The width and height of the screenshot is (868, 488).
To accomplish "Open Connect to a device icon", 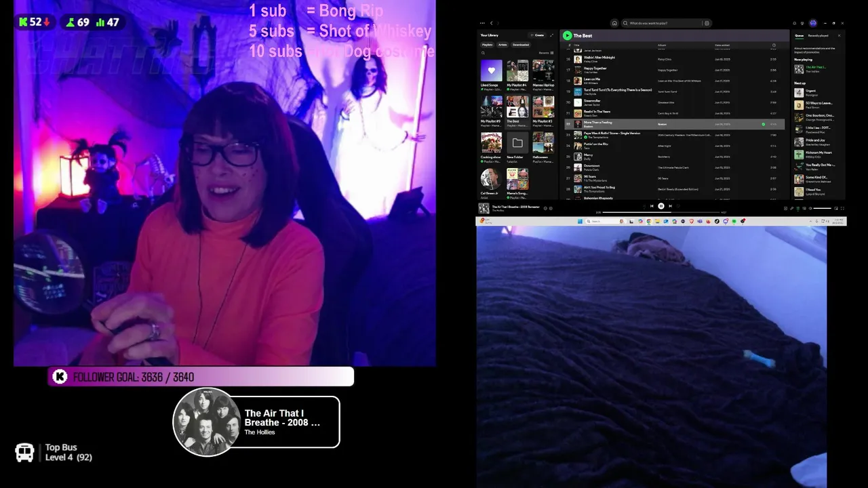I will 804,208.
